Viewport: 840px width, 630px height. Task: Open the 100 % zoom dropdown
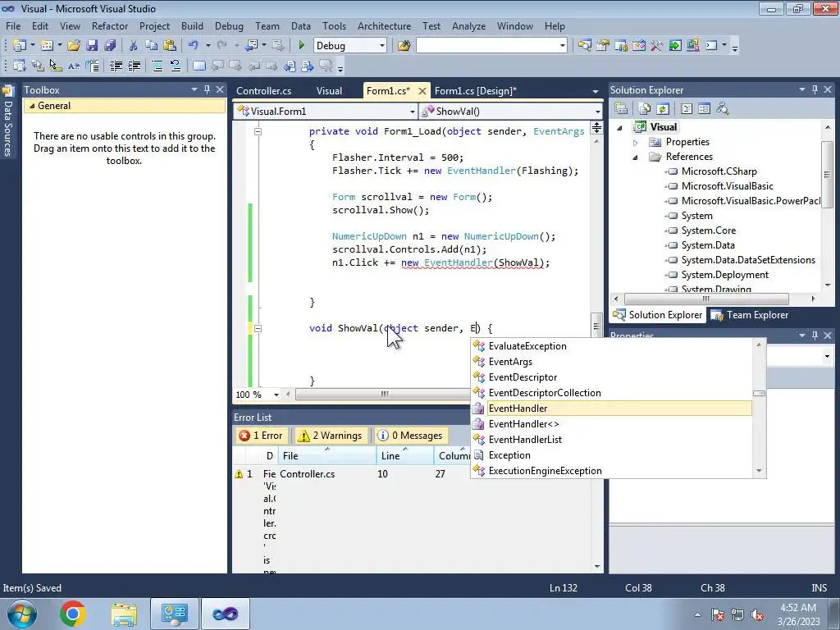[276, 395]
